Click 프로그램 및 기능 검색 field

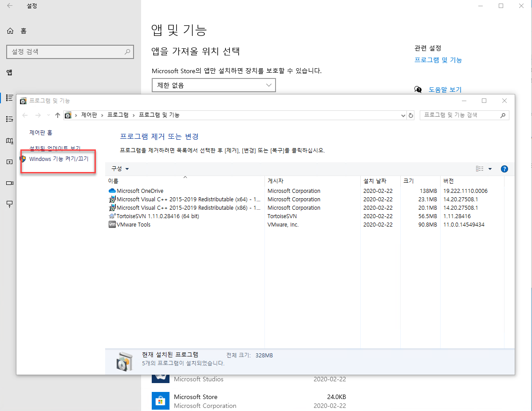(464, 115)
